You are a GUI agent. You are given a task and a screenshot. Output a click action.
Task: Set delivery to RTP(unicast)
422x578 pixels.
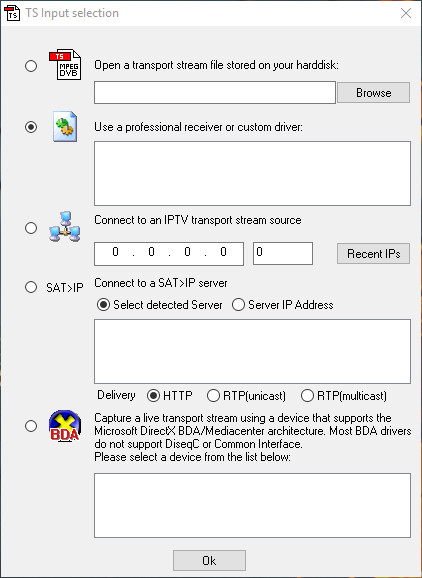(x=246, y=396)
